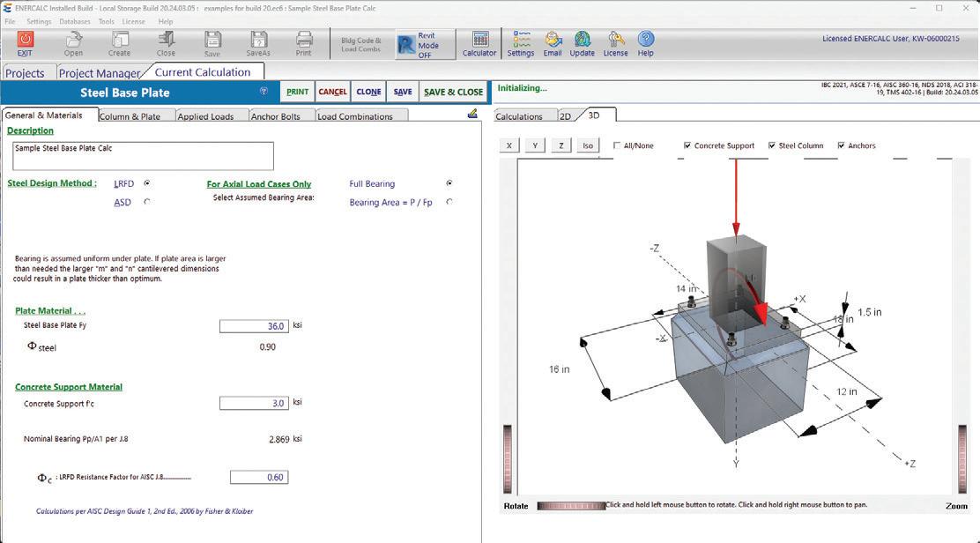Click the LRFD Resistance Factor 0.60 field
This screenshot has height=543, width=980.
(x=259, y=477)
